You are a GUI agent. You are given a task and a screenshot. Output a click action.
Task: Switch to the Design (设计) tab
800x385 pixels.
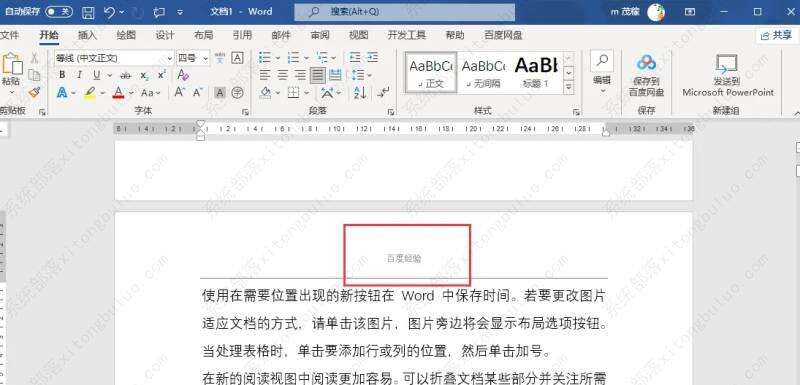click(x=164, y=35)
